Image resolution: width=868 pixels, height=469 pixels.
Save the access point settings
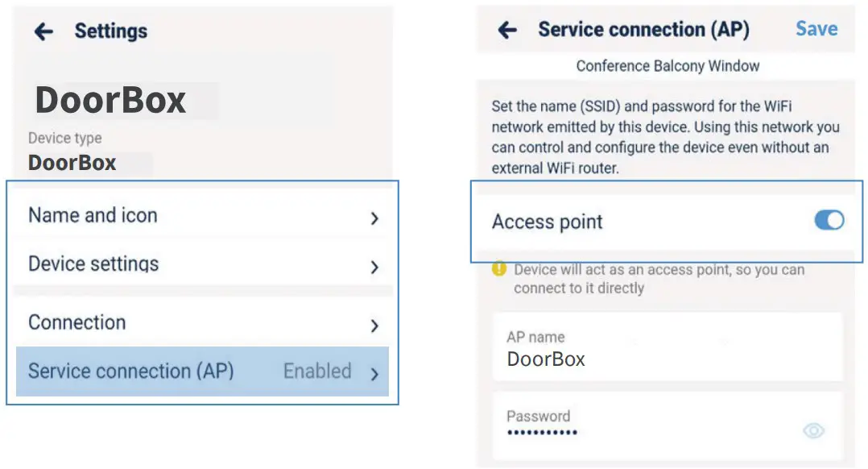point(816,29)
